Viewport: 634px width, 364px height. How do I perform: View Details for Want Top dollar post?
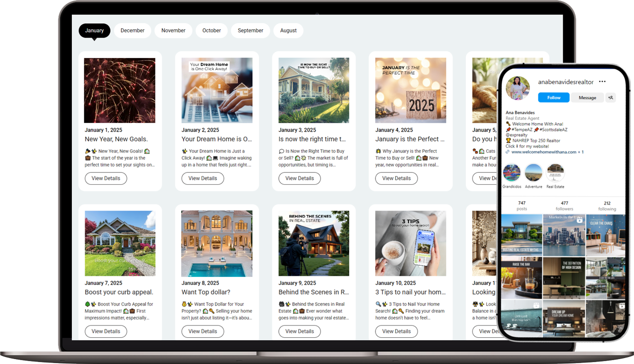pyautogui.click(x=203, y=331)
